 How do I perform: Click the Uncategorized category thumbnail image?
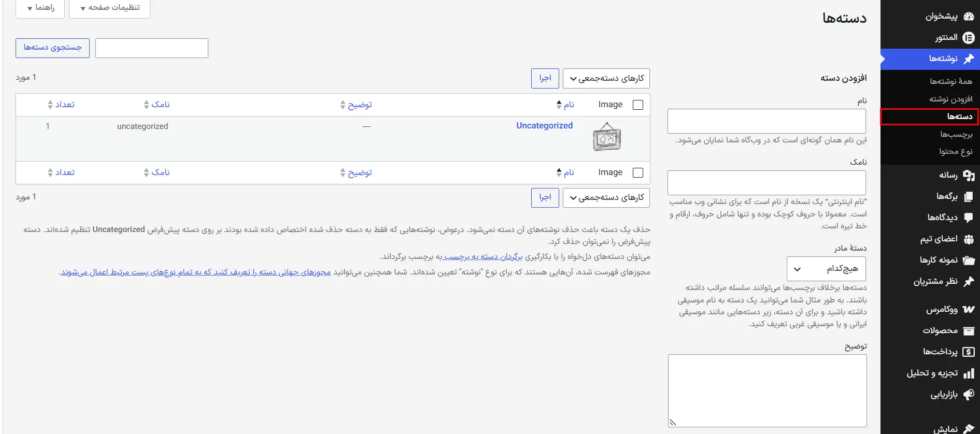(x=607, y=137)
